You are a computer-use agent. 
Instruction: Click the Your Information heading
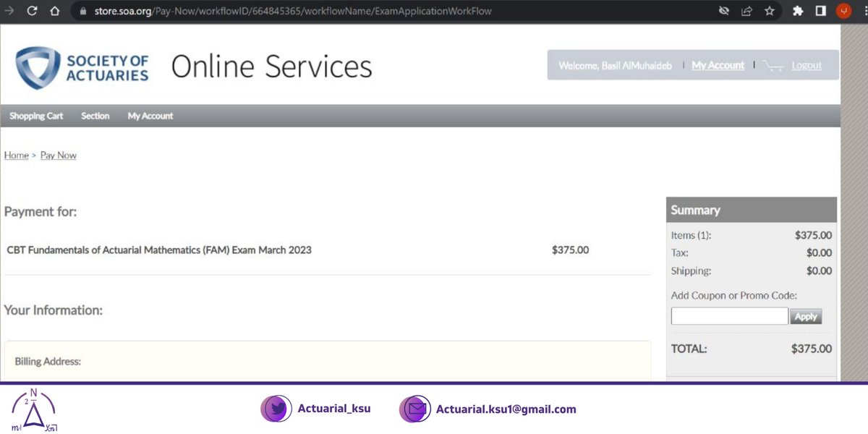coord(54,310)
